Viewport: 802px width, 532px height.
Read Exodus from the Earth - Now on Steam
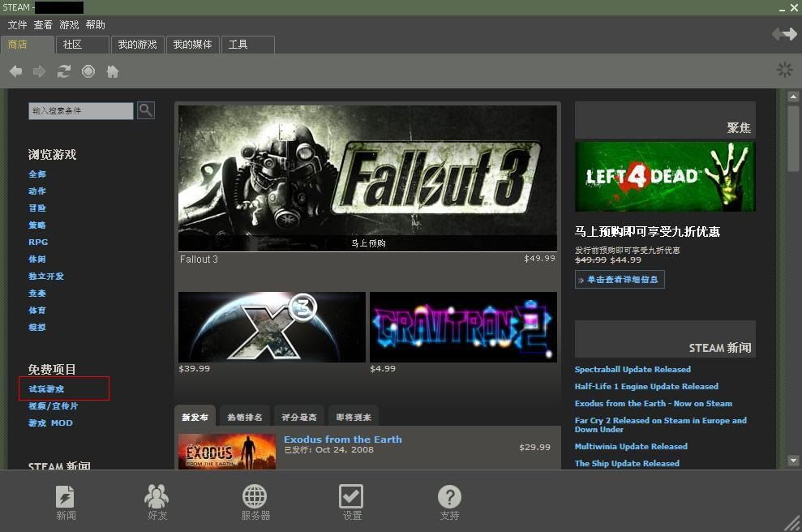(653, 404)
